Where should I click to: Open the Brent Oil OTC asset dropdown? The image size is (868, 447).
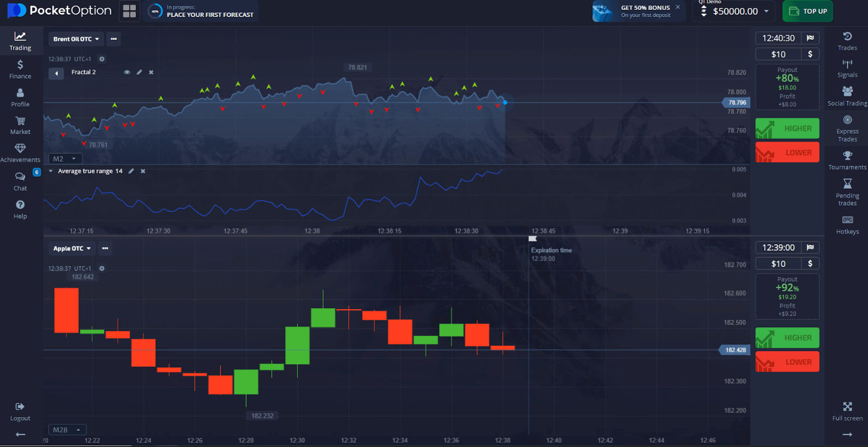pos(76,39)
